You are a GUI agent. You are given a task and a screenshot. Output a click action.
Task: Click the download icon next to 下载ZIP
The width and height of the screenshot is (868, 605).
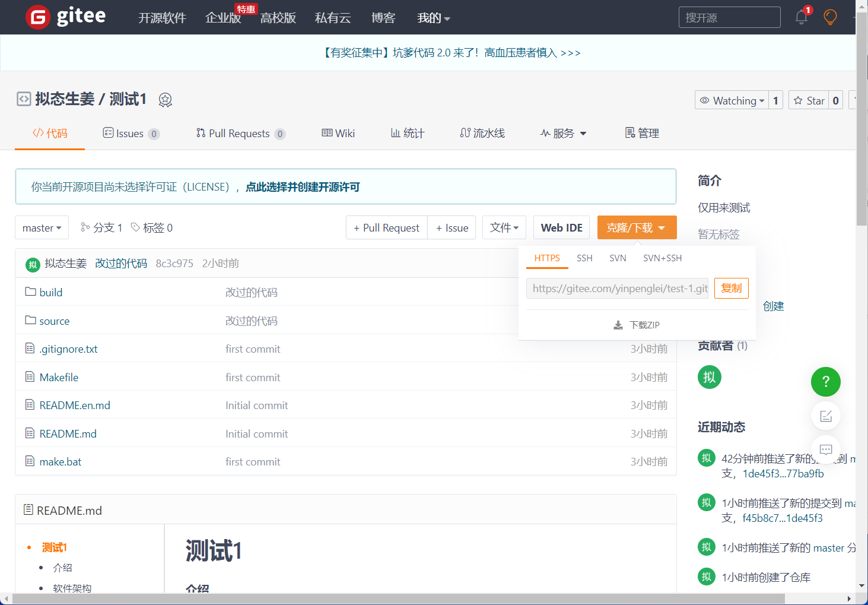(618, 325)
